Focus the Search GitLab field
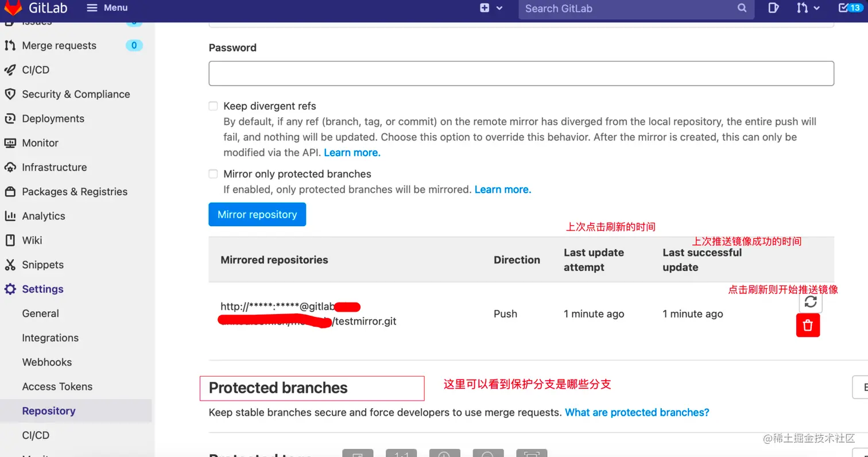This screenshot has height=457, width=868. click(x=636, y=9)
